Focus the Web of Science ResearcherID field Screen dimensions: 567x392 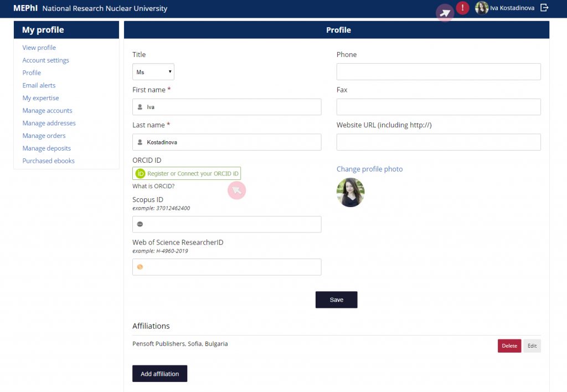pyautogui.click(x=227, y=267)
